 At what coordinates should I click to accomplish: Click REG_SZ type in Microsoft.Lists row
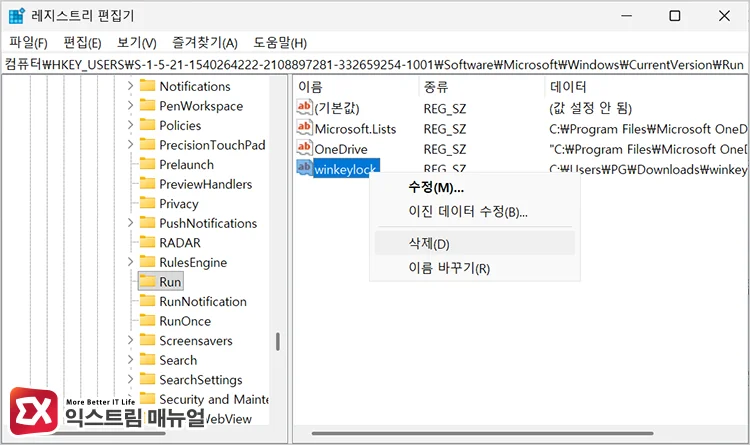445,129
